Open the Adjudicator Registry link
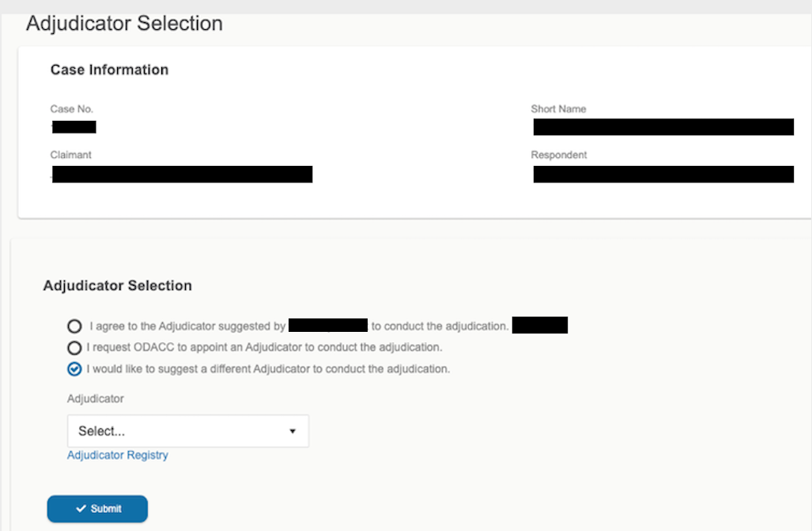The image size is (812, 531). click(x=117, y=455)
